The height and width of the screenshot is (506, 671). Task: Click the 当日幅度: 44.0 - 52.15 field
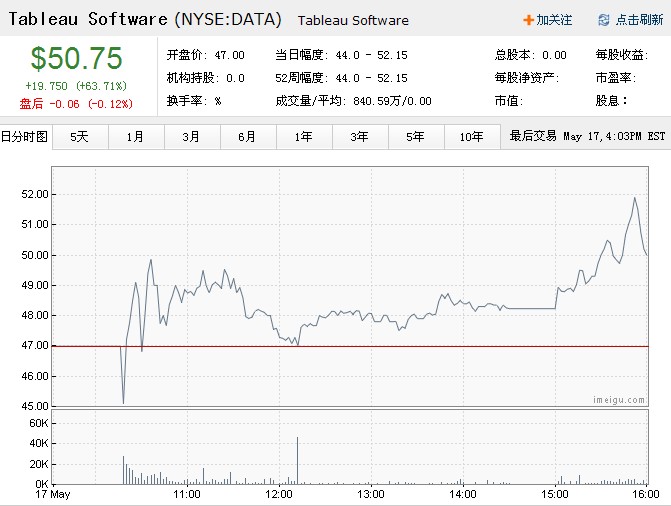[x=341, y=55]
